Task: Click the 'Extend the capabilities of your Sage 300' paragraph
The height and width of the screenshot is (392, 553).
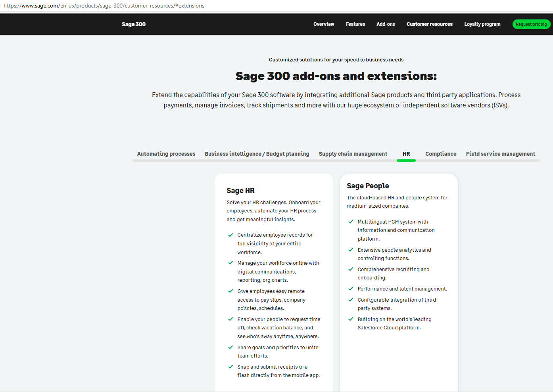Action: point(336,100)
